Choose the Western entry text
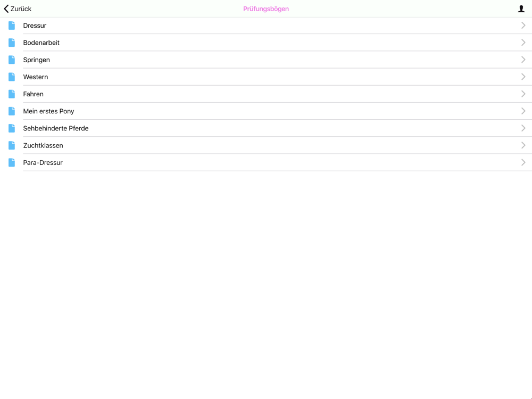The height and width of the screenshot is (399, 532). click(x=35, y=77)
